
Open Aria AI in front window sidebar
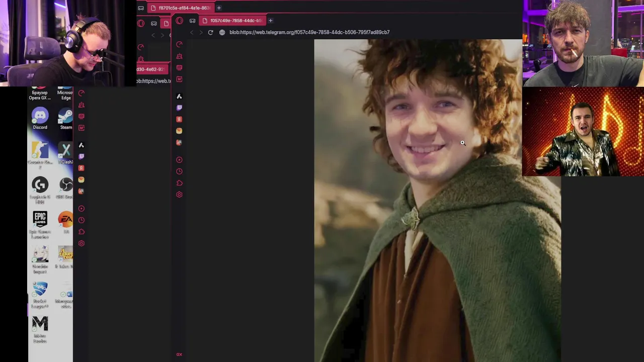(179, 96)
